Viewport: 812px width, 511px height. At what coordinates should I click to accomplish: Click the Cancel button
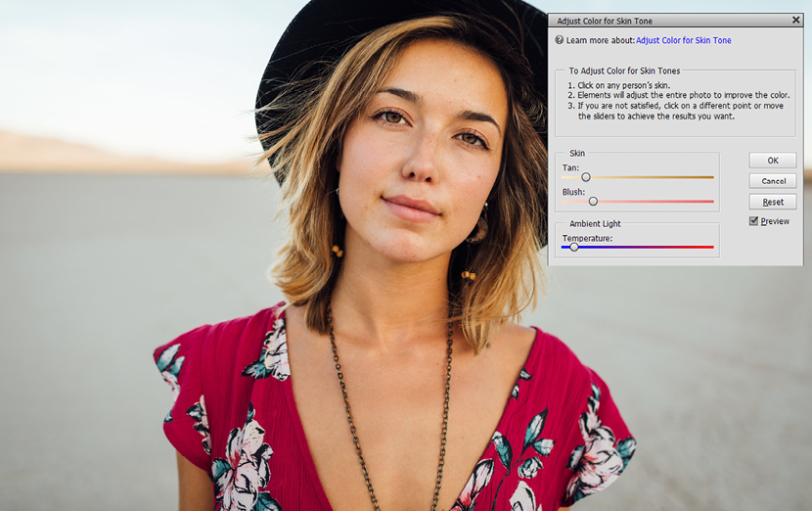(773, 181)
